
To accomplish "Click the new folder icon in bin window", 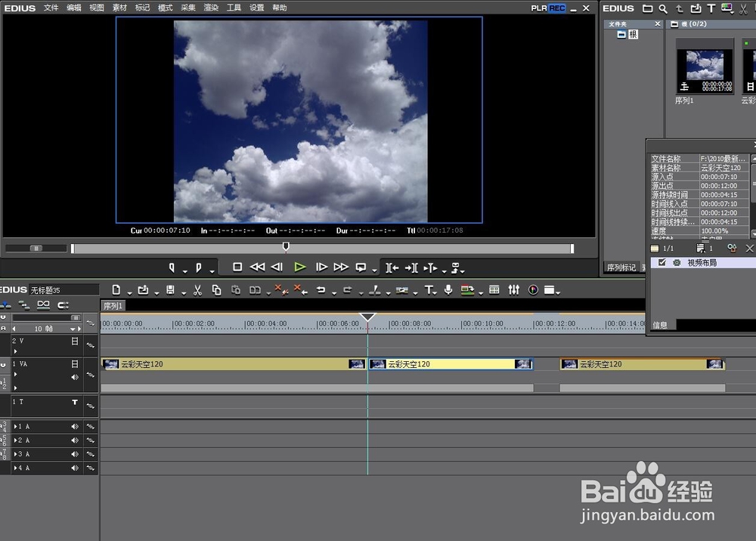I will (648, 8).
